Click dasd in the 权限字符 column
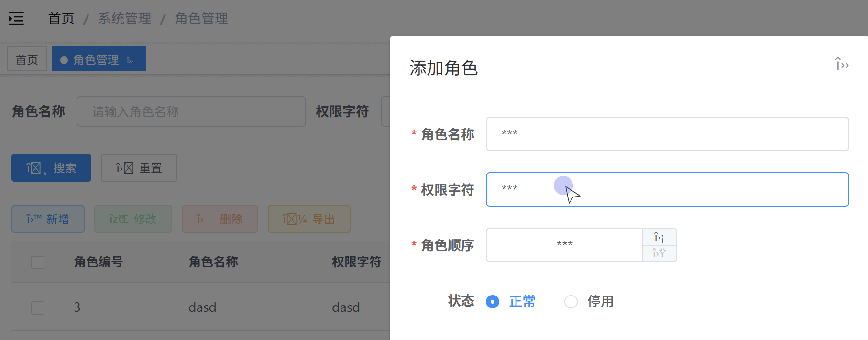Screen dimensions: 868x340 (346, 307)
